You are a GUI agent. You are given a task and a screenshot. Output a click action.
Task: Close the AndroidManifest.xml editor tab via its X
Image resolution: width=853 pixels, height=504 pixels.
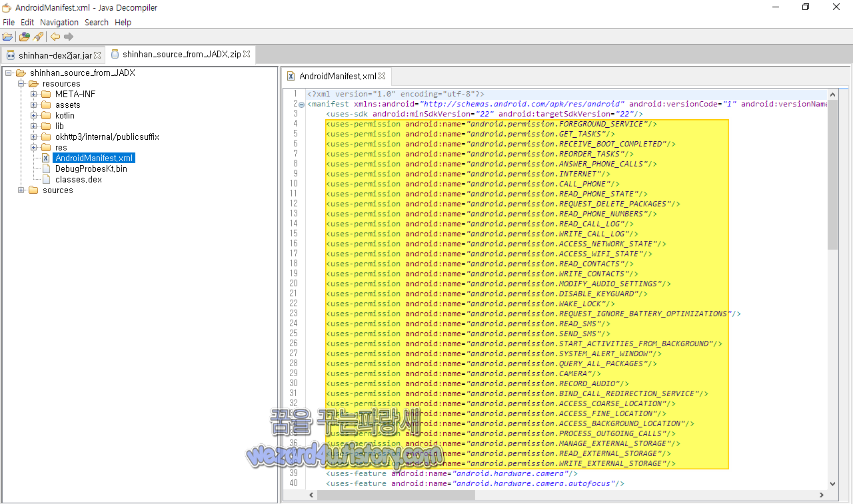(x=383, y=76)
